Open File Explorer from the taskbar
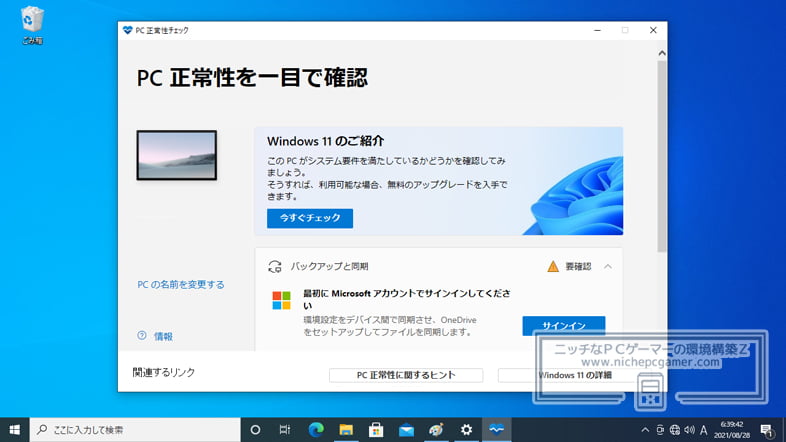 [x=346, y=429]
